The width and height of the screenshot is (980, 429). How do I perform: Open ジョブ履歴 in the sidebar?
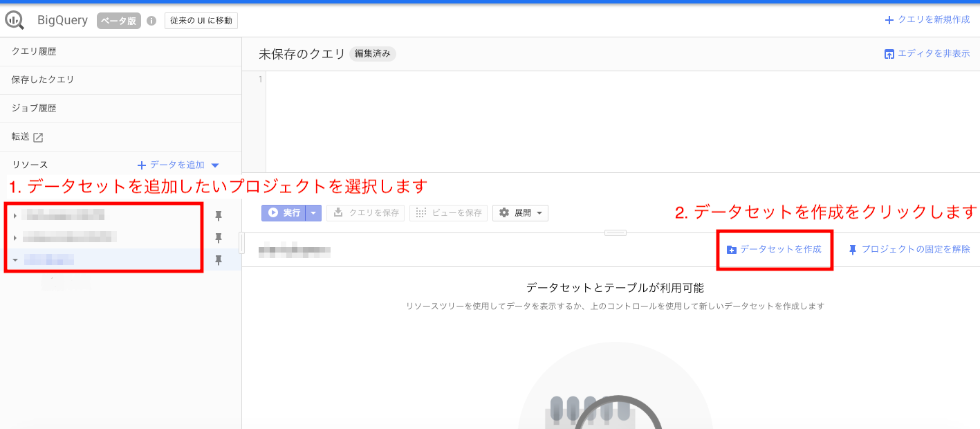tap(120, 109)
